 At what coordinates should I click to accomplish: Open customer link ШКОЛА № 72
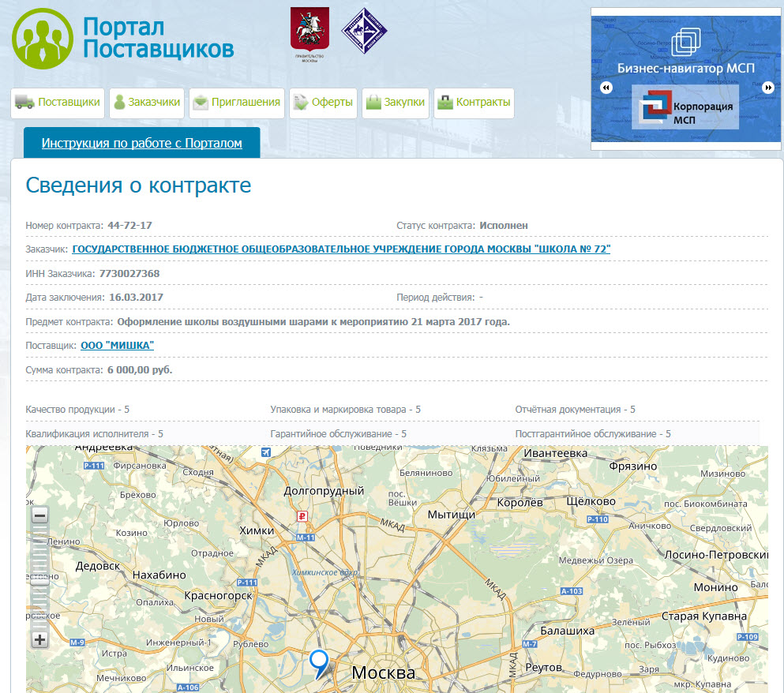click(x=341, y=249)
